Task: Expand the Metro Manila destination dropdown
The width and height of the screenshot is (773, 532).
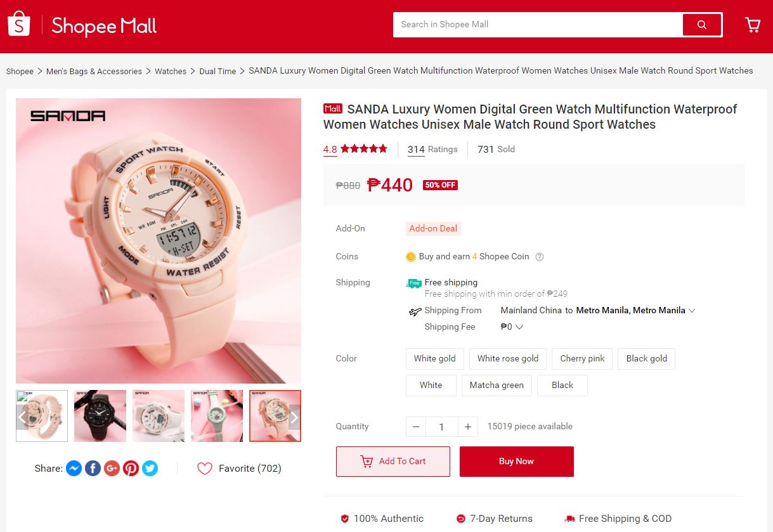Action: point(691,311)
